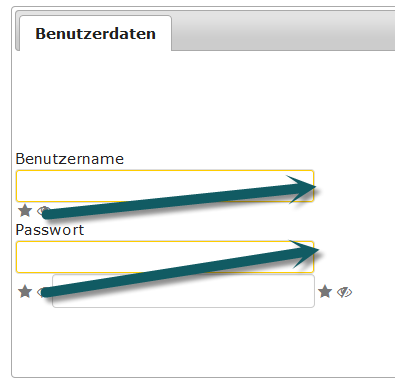Click the white space right of Benutzername field
The image size is (395, 386).
point(355,186)
